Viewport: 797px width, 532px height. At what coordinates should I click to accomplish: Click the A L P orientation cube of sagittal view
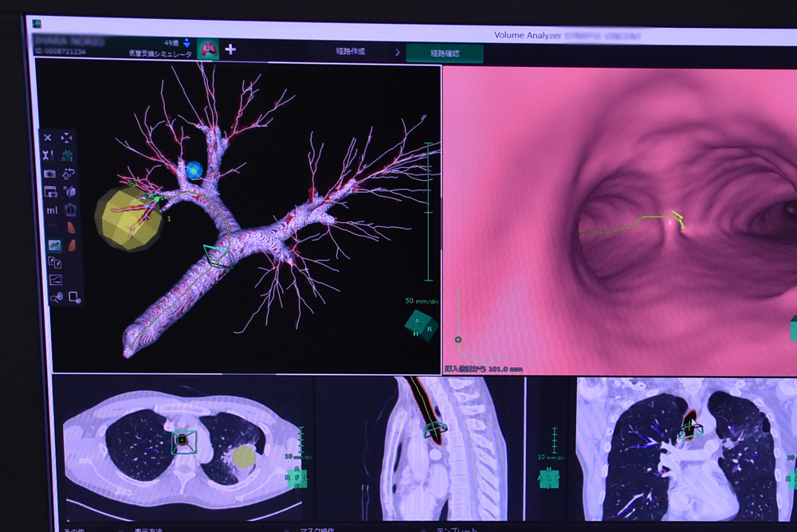549,478
